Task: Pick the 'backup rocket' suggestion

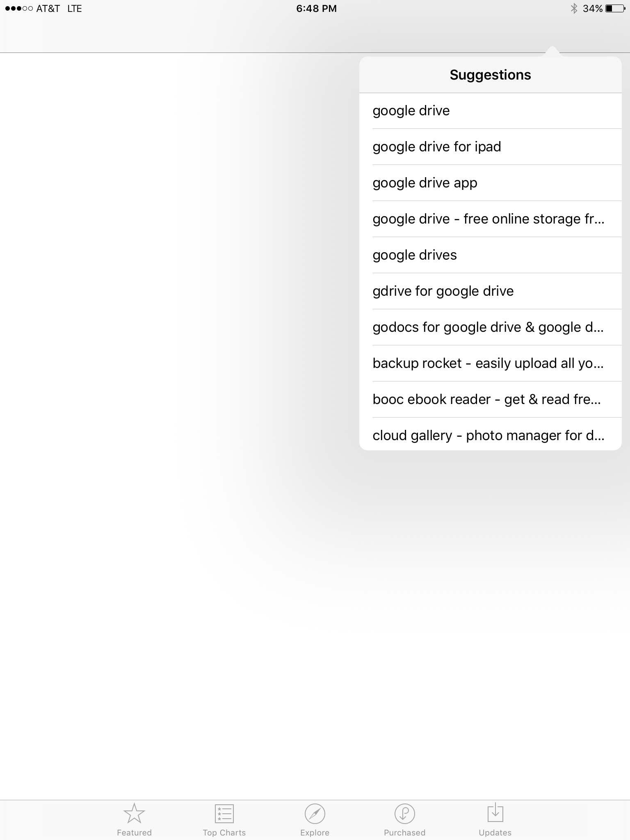Action: click(491, 363)
